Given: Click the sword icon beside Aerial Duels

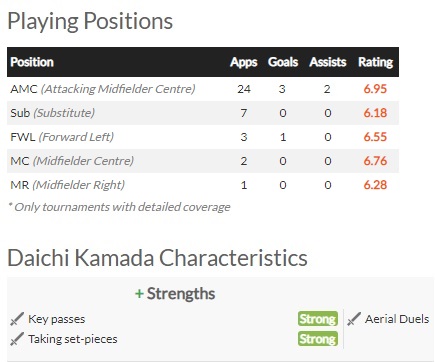Looking at the screenshot, I should pyautogui.click(x=354, y=319).
